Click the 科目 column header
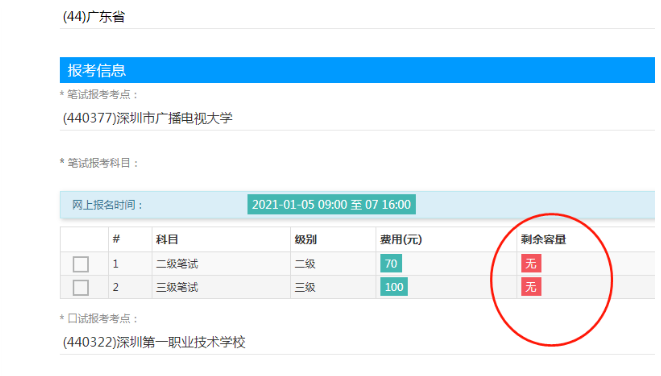This screenshot has height=376, width=661. [x=167, y=240]
